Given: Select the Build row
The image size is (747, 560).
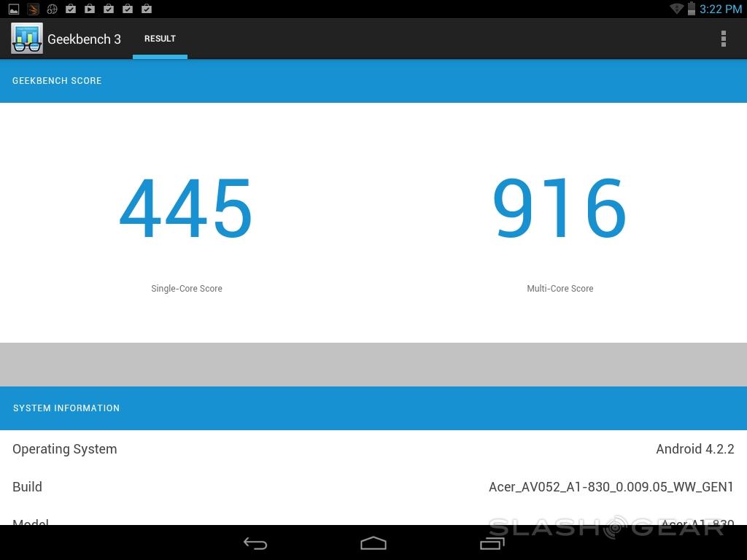Looking at the screenshot, I should [373, 487].
